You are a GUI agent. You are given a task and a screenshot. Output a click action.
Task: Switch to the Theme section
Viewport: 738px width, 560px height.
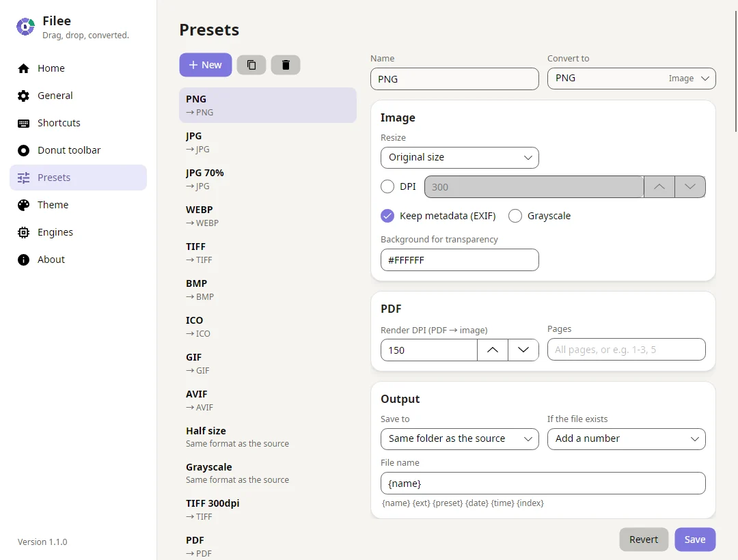(x=78, y=205)
